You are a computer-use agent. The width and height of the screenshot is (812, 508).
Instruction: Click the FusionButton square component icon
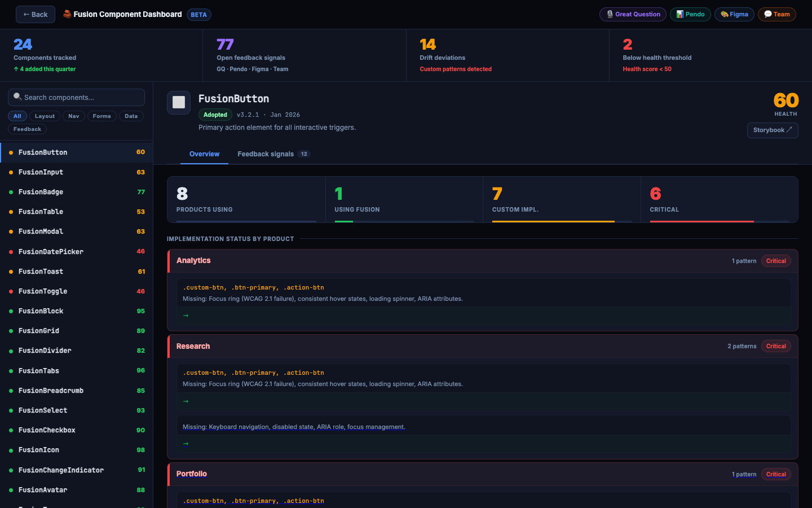(x=179, y=102)
